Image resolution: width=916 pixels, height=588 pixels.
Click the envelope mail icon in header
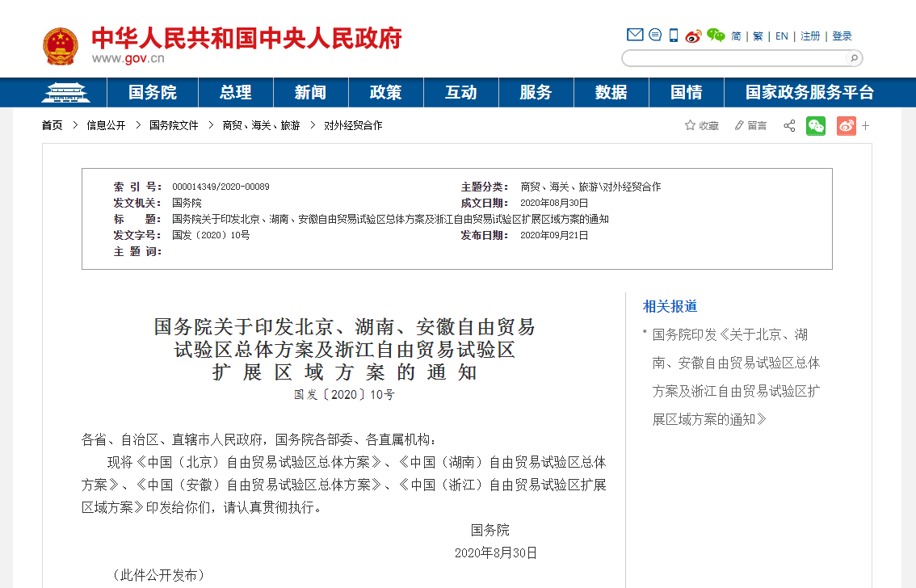[635, 35]
